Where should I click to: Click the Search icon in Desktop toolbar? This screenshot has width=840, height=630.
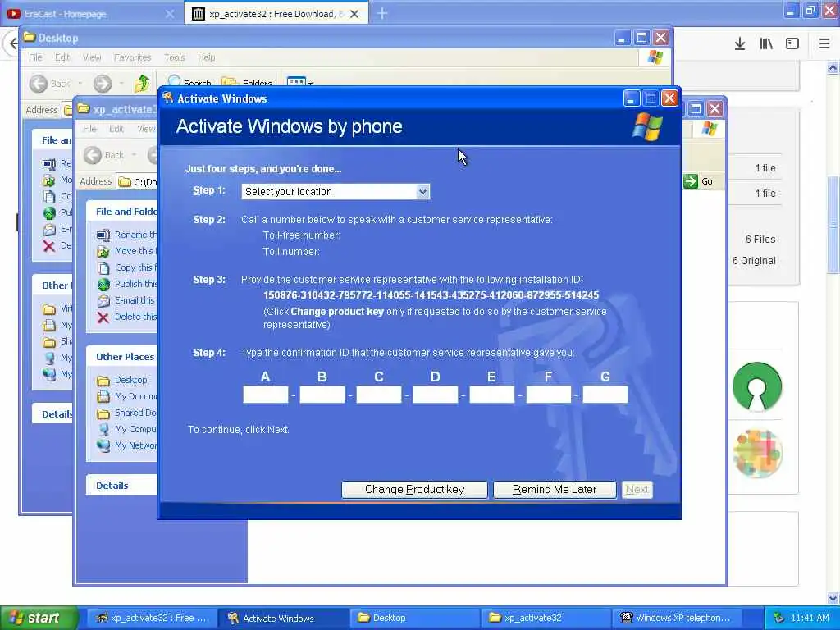click(175, 81)
